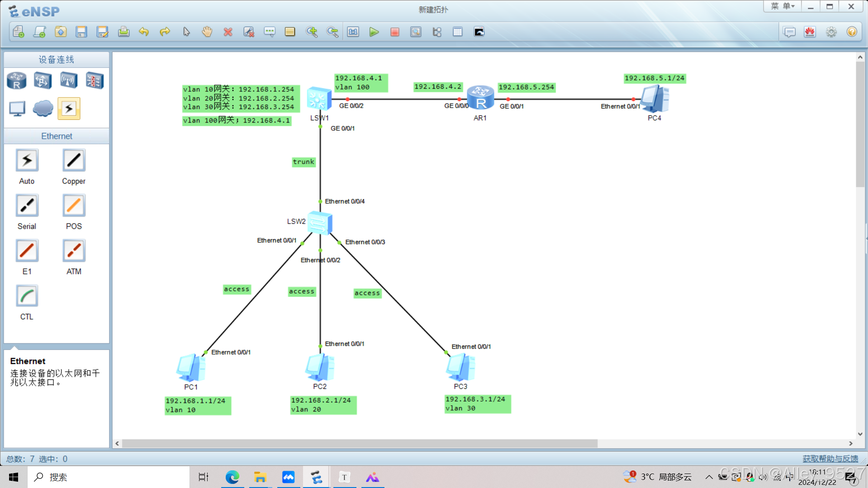Select the hand pan tool
868x488 pixels.
[x=207, y=32]
